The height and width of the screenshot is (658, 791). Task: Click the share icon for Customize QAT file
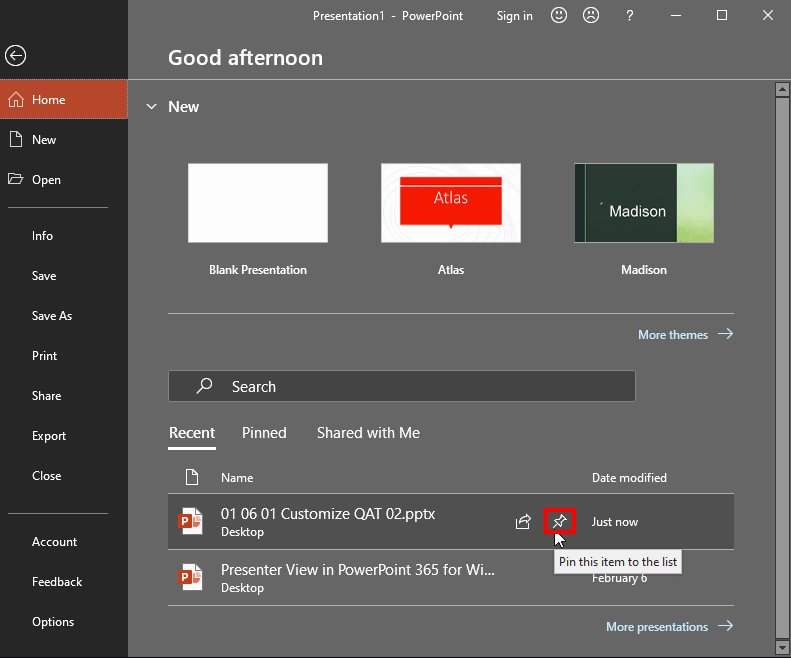523,521
